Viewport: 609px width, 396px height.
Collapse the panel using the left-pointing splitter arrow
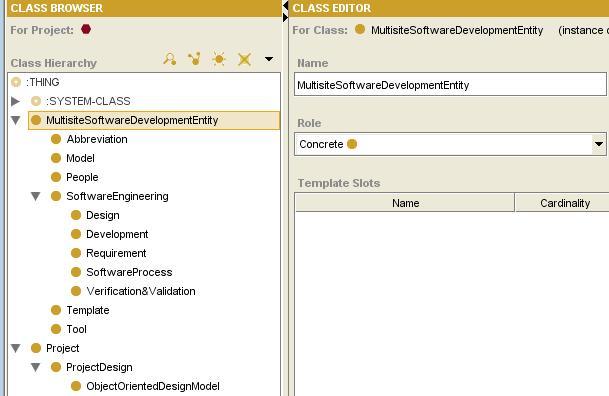click(285, 6)
